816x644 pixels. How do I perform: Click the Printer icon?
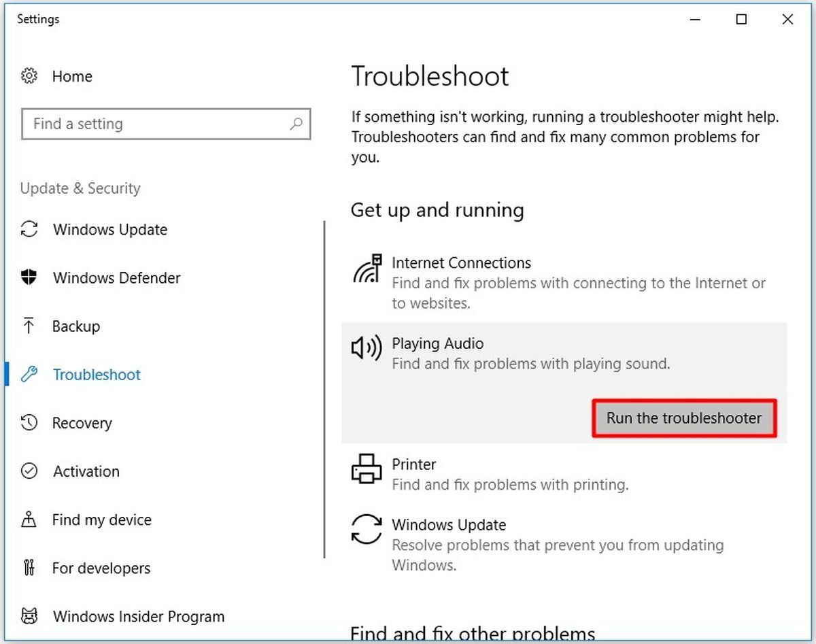[367, 469]
